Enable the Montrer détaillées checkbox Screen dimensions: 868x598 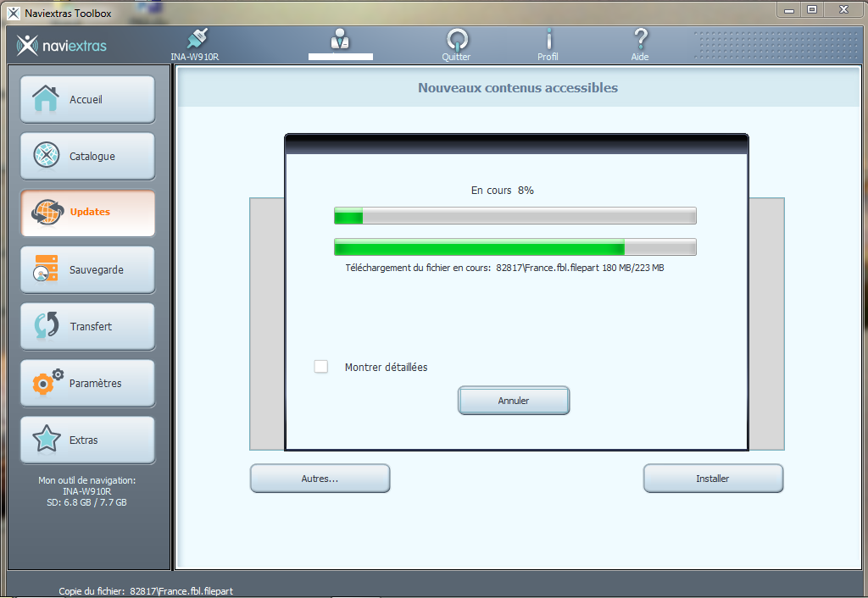pyautogui.click(x=321, y=367)
